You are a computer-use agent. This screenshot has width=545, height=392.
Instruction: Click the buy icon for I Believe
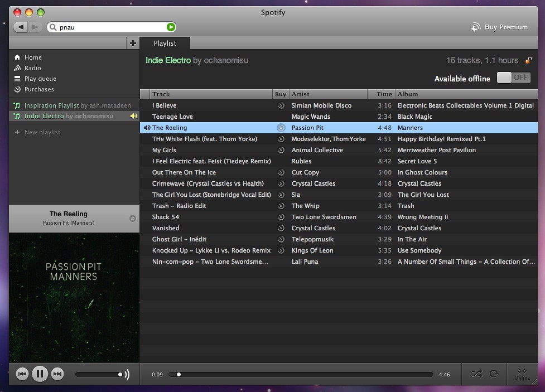click(x=281, y=105)
